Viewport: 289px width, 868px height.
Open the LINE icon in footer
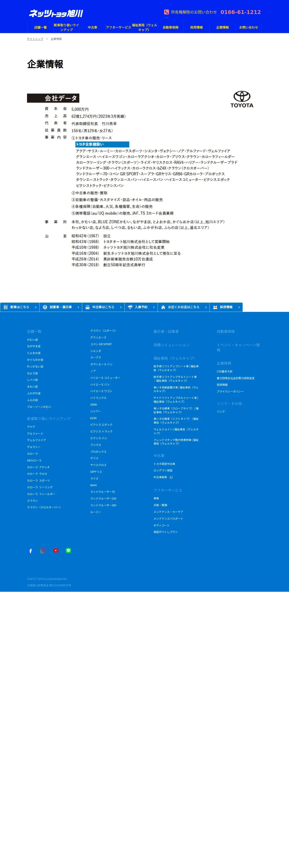coord(68,550)
